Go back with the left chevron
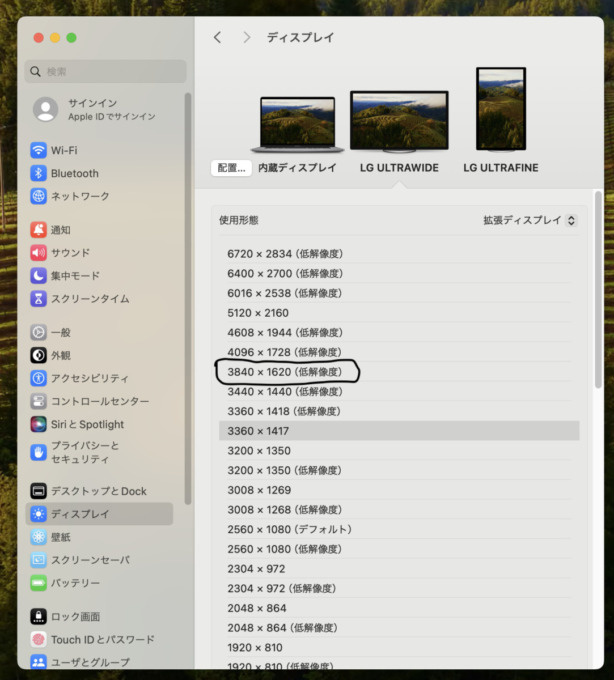The height and width of the screenshot is (680, 614). (218, 37)
